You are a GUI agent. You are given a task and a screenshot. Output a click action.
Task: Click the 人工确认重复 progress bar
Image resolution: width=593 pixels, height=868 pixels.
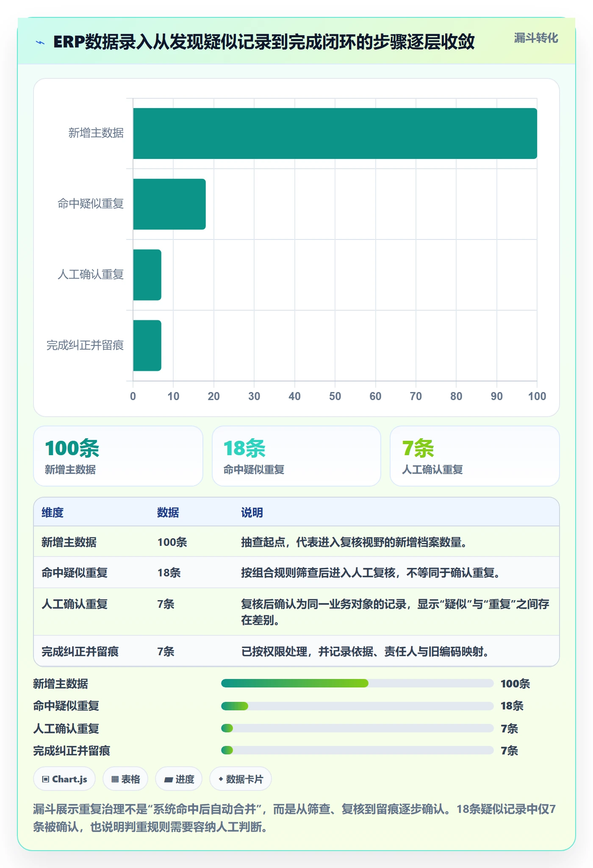pyautogui.click(x=357, y=728)
